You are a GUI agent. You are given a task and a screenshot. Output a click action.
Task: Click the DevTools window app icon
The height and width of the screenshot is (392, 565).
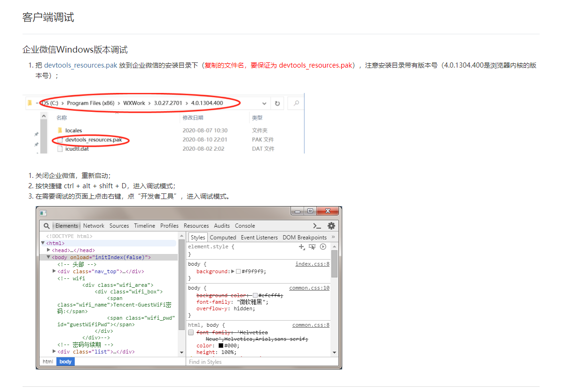click(x=43, y=213)
